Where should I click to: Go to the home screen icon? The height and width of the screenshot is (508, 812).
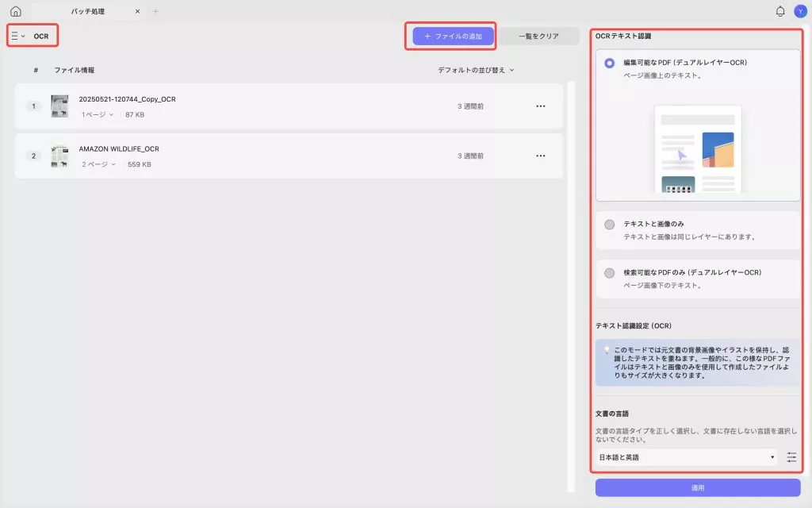pyautogui.click(x=16, y=11)
